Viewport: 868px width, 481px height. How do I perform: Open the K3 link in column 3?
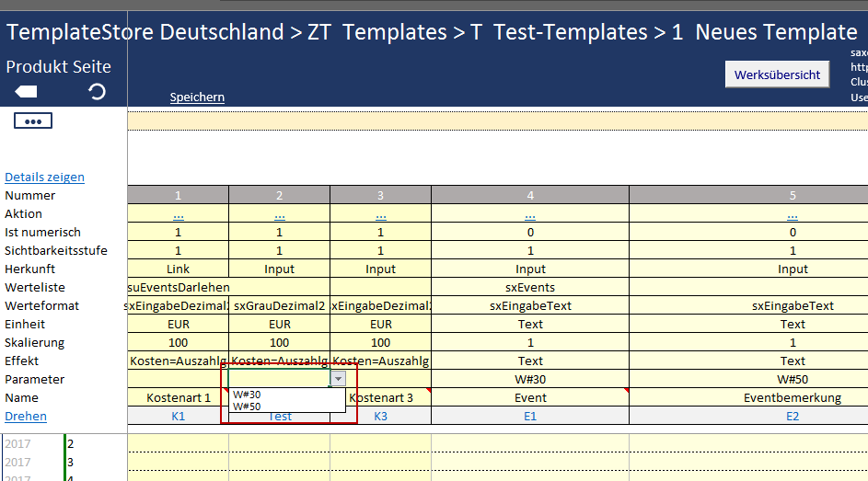pyautogui.click(x=380, y=417)
